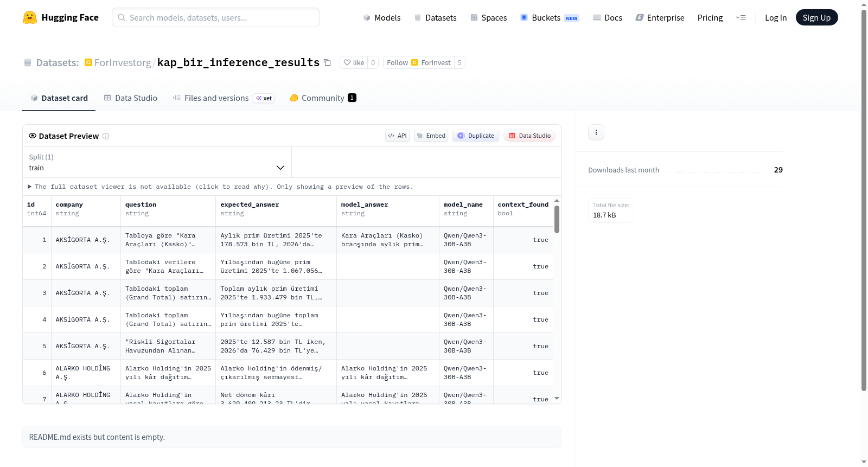Expand the dataset viewer not available notice
Screen dimensions: 868x467
[x=220, y=187]
